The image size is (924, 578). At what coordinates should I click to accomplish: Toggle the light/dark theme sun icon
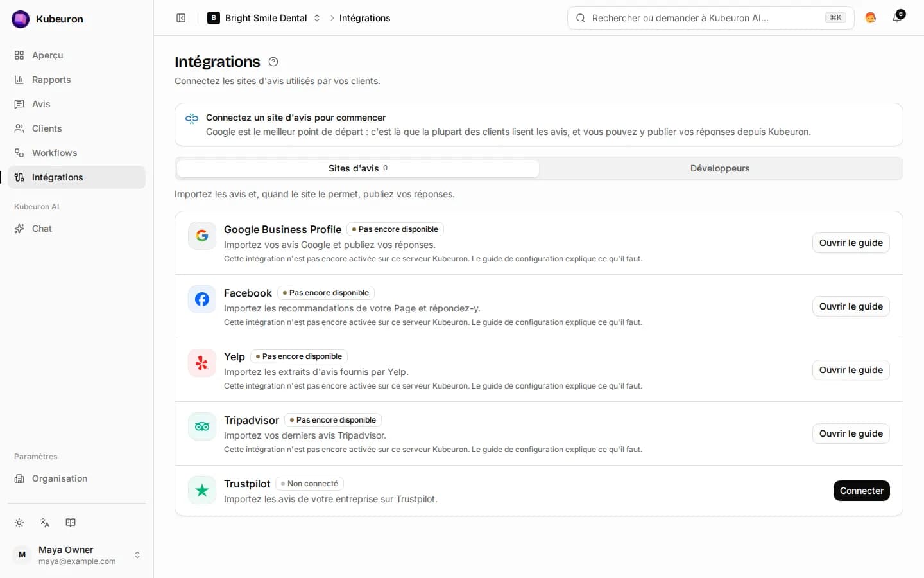point(19,523)
